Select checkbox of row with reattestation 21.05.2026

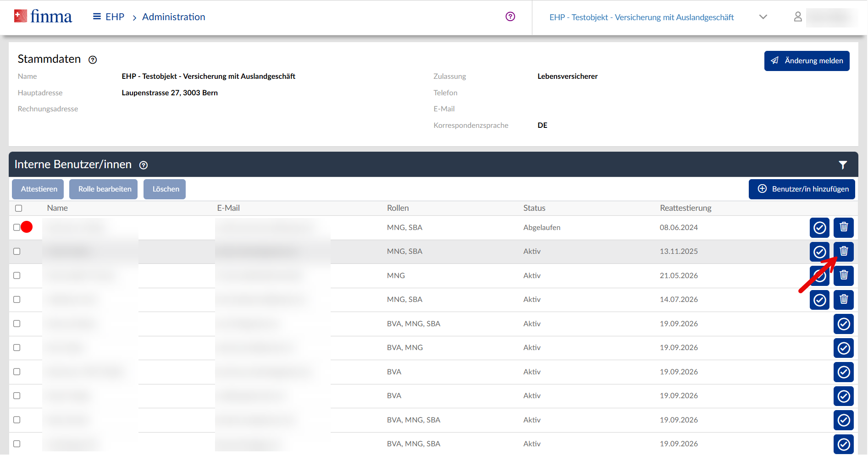click(x=17, y=276)
